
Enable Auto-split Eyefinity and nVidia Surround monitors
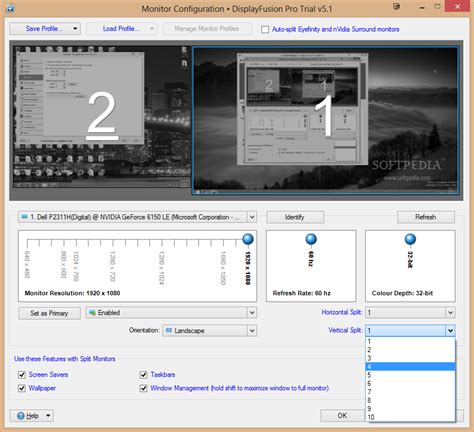tap(265, 29)
